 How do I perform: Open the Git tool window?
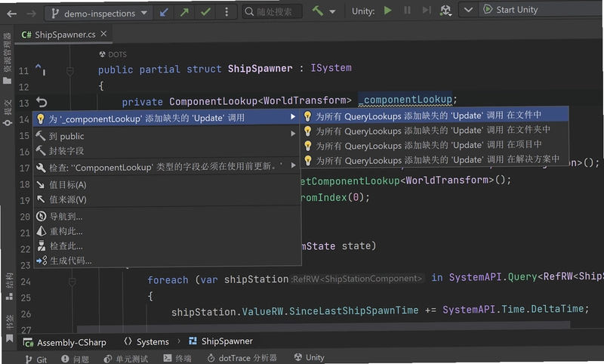(35, 359)
